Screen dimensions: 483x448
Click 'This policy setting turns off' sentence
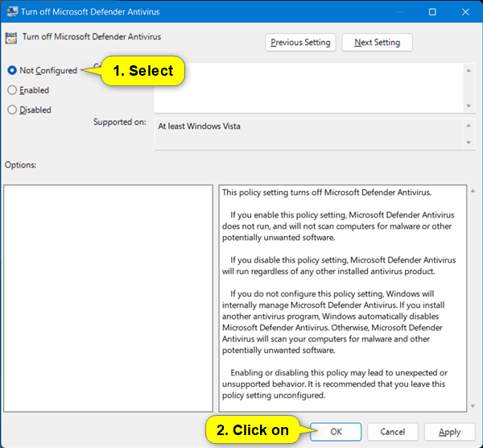click(x=327, y=193)
